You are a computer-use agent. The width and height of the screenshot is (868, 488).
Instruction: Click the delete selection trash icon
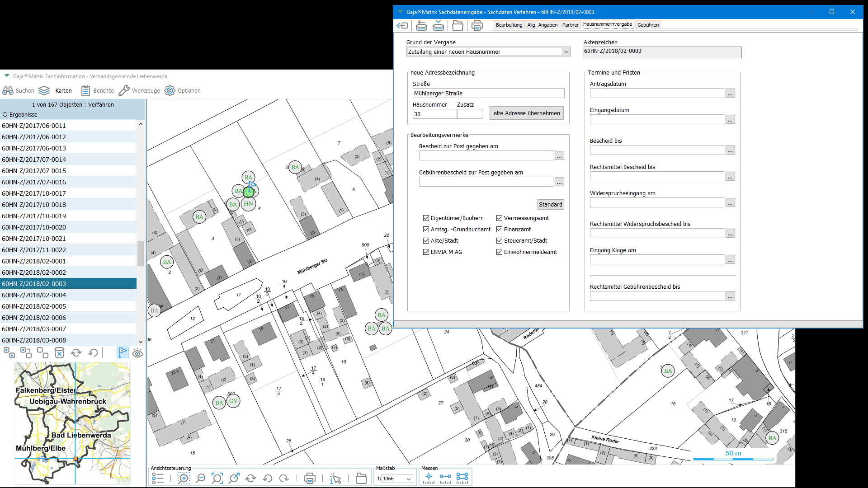point(59,353)
